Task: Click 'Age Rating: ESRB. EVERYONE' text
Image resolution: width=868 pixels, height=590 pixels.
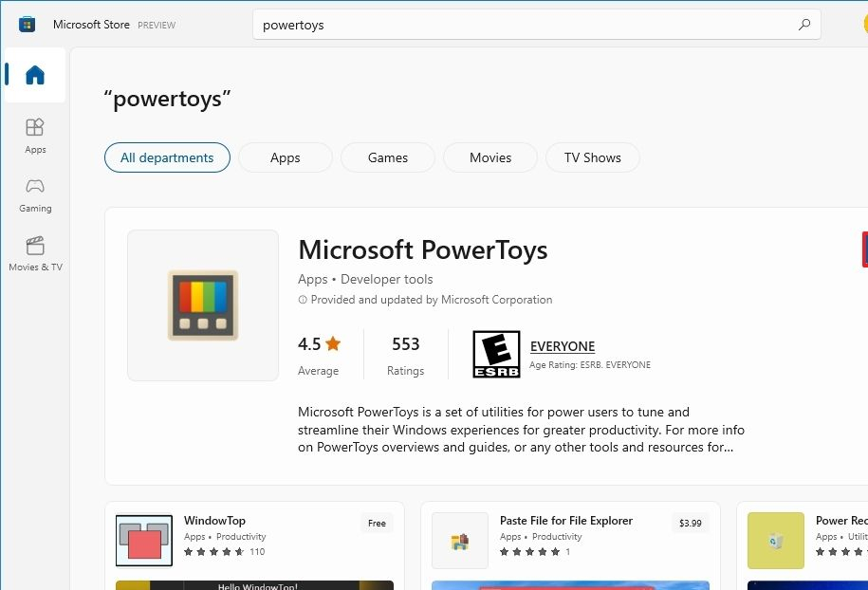Action: point(590,365)
